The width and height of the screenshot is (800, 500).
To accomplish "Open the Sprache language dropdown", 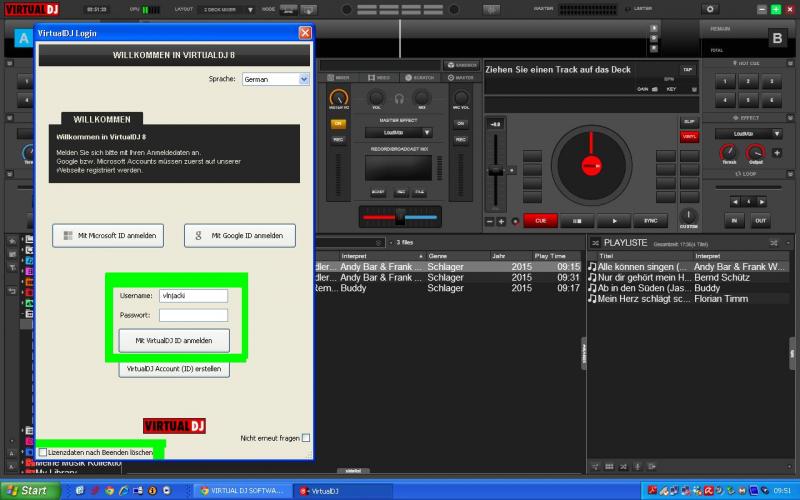I will (275, 79).
